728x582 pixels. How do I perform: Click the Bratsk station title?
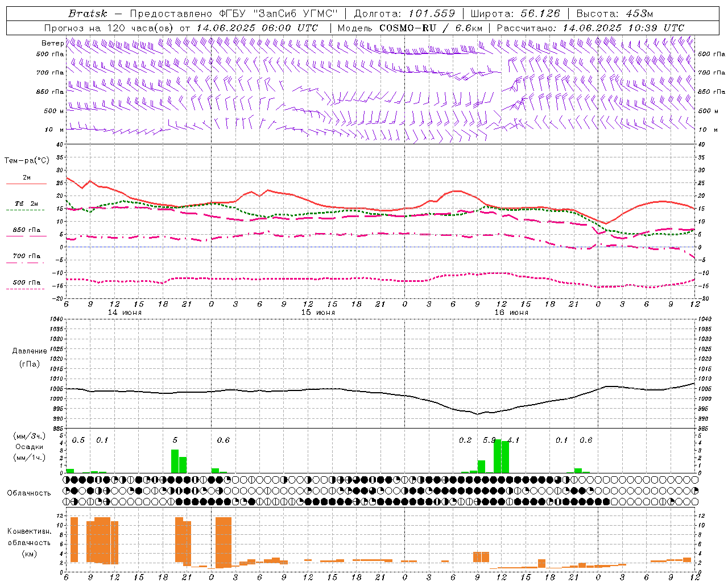pos(88,14)
